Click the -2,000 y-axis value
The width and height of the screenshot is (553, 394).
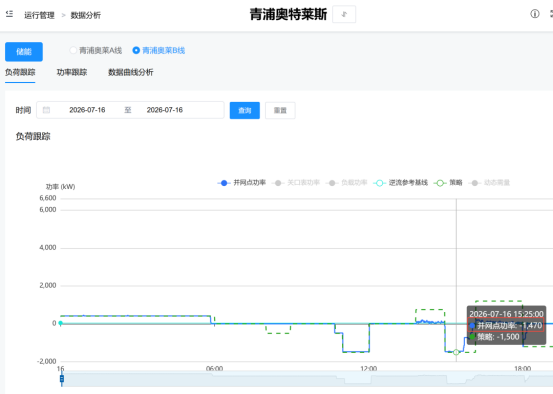[x=47, y=361]
